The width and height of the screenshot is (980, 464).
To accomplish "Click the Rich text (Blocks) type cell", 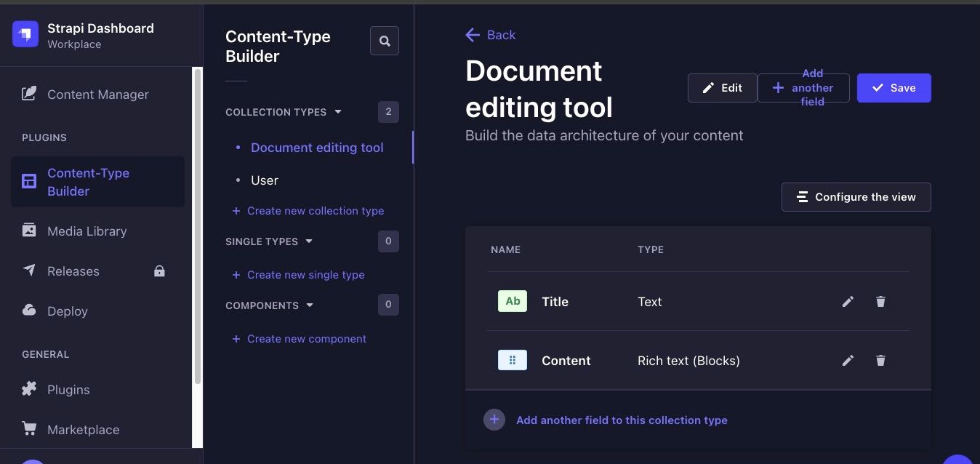I will 688,361.
